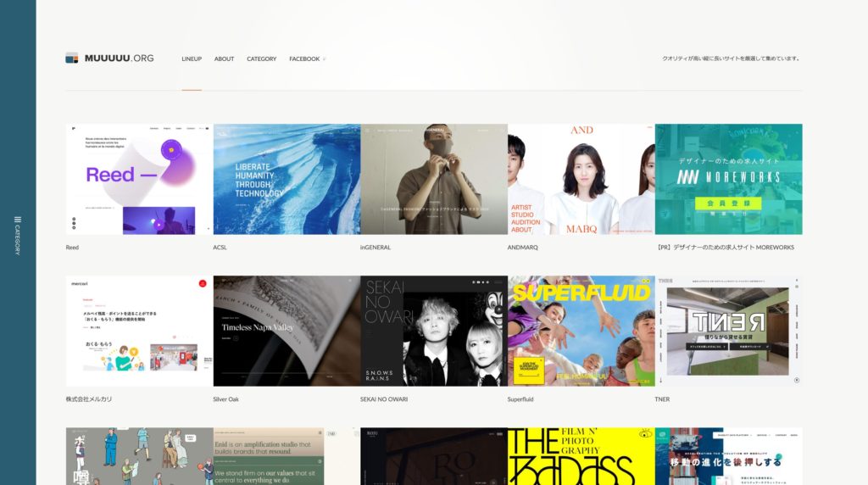
Task: Click the 株式会社メルカリ title link
Action: 88,399
